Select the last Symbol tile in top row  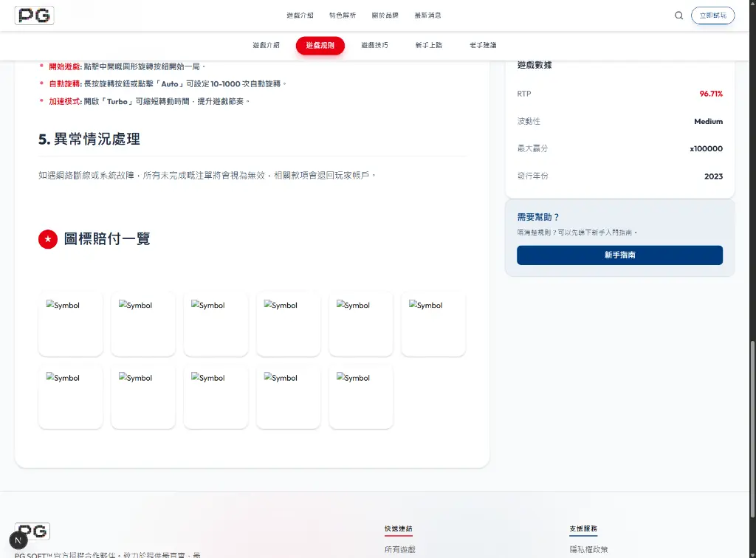(x=433, y=323)
